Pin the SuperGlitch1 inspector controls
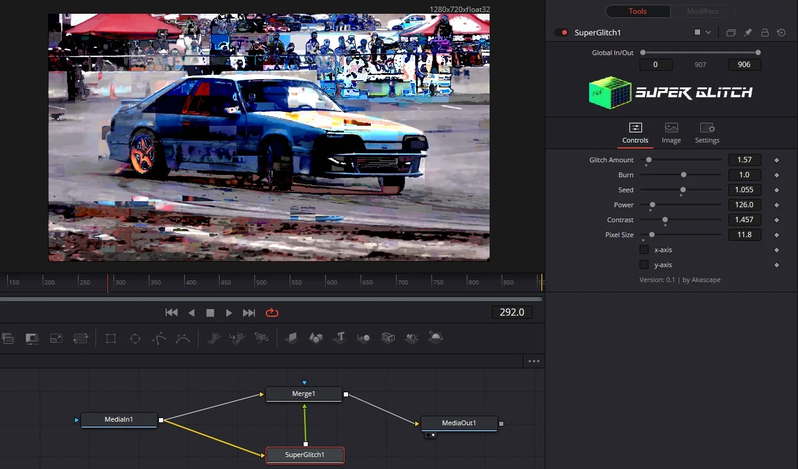The image size is (798, 469). pyautogui.click(x=748, y=32)
